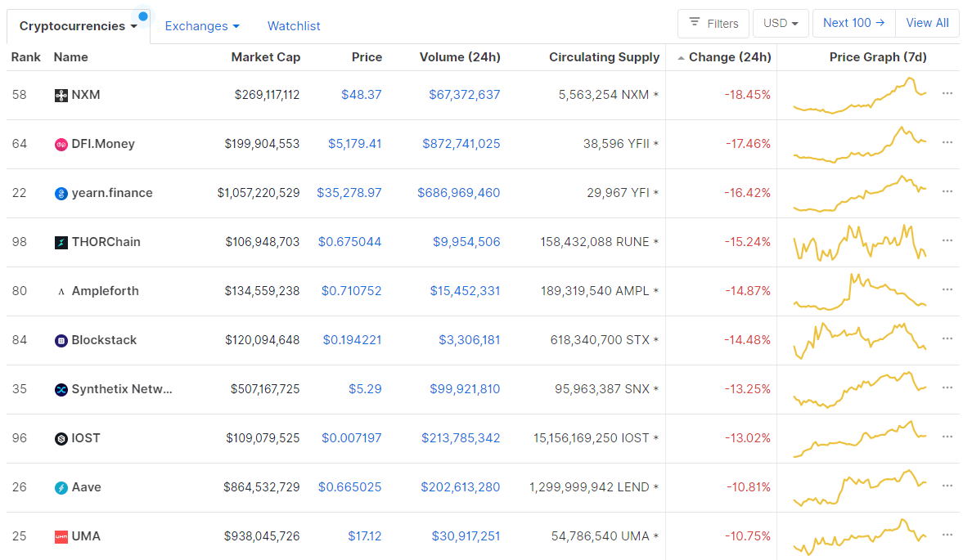Click Aave price $0.665025

(349, 487)
